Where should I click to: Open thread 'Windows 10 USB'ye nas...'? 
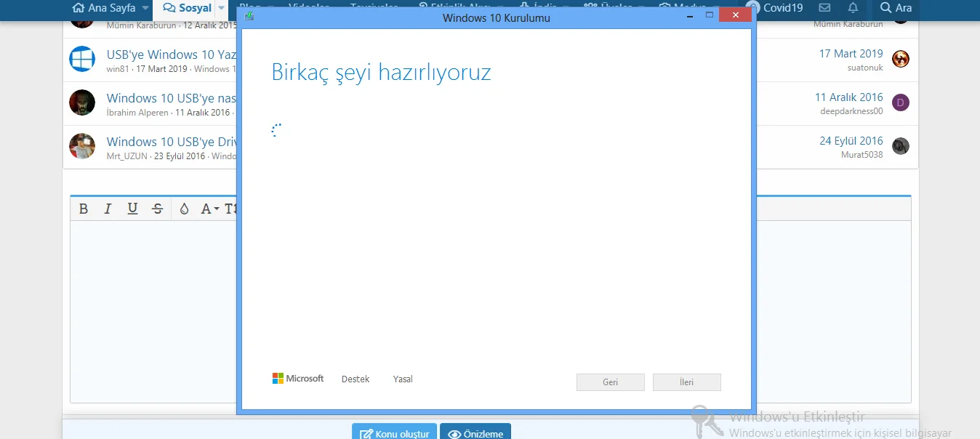[x=172, y=98]
